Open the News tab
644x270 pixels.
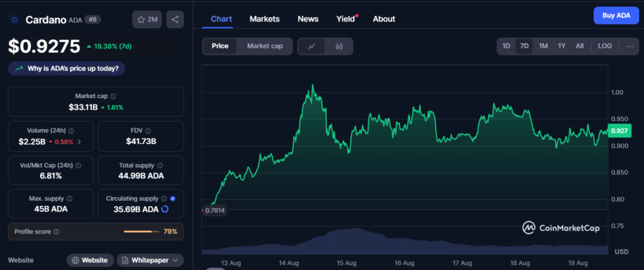point(308,19)
